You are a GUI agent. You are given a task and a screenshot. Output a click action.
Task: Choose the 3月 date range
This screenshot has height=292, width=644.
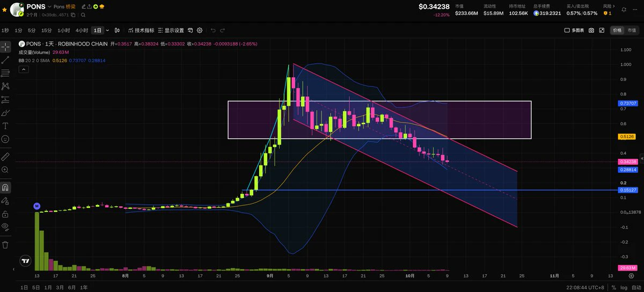point(60,288)
